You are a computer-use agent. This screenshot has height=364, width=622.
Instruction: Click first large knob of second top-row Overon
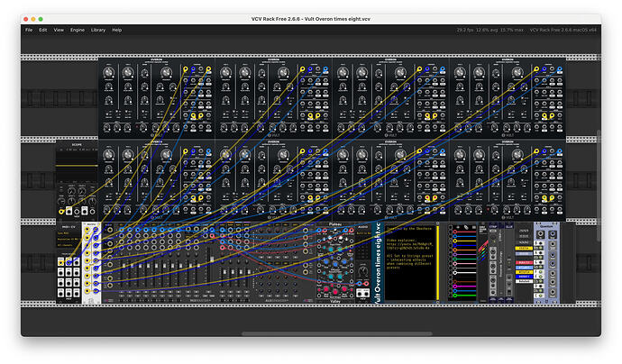225,73
